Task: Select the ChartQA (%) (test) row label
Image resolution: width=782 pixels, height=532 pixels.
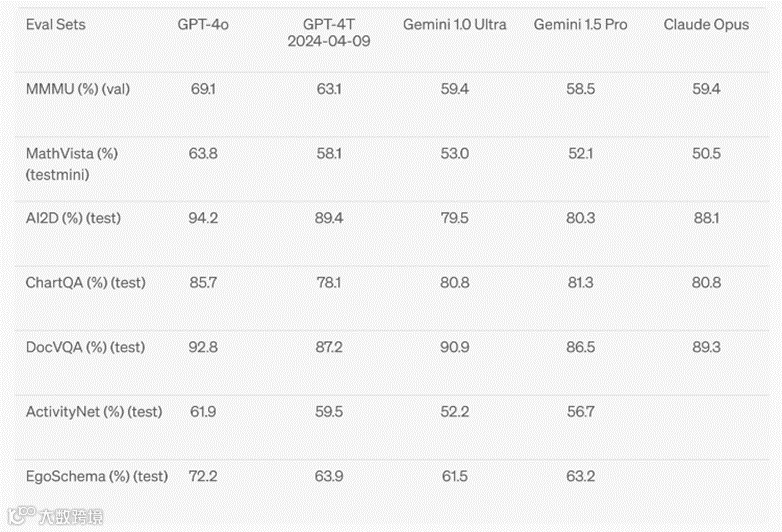Action: 86,283
